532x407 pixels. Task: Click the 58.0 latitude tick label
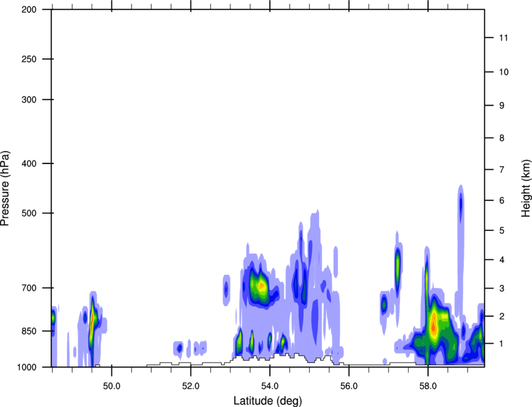(428, 386)
